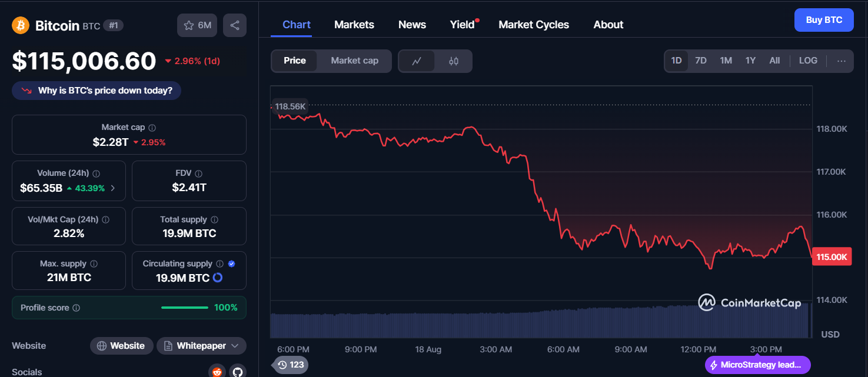Open the Markets tab
The width and height of the screenshot is (868, 377).
coord(354,25)
